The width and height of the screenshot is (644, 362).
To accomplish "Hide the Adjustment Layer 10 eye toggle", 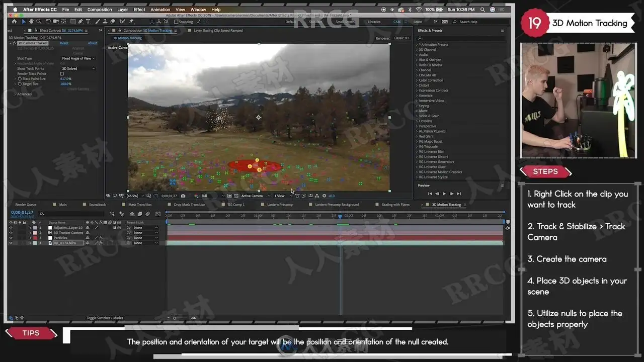I will click(x=11, y=228).
